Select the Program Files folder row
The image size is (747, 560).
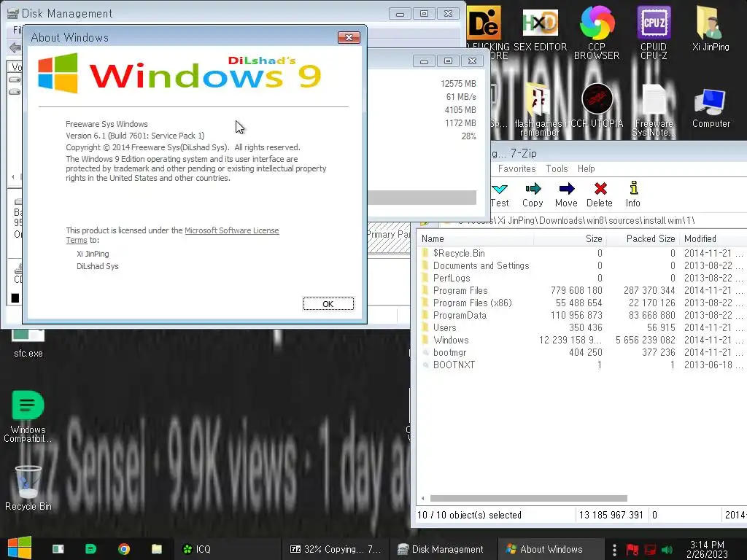(581, 290)
